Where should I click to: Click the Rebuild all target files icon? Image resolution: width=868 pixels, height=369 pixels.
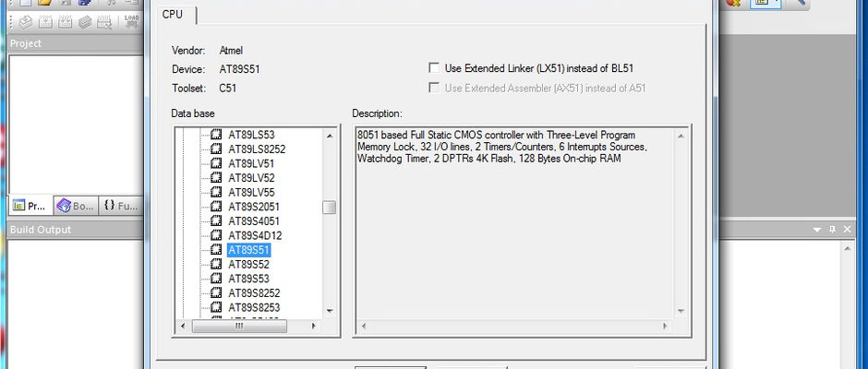click(66, 22)
